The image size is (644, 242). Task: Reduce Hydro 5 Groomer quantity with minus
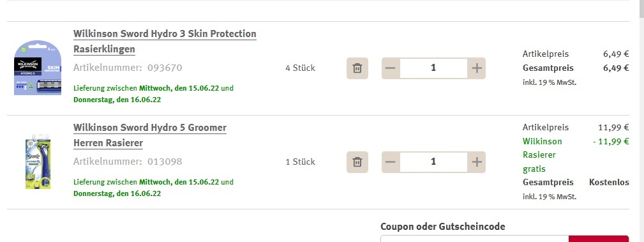391,162
